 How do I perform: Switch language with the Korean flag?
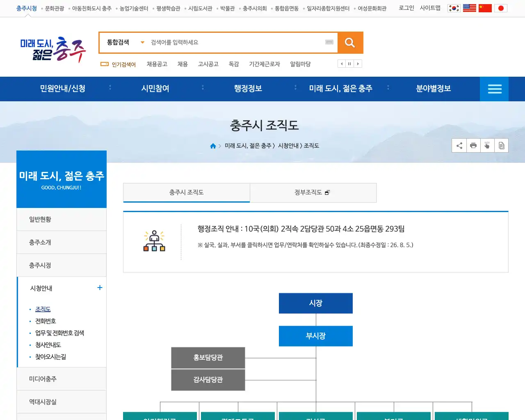454,8
